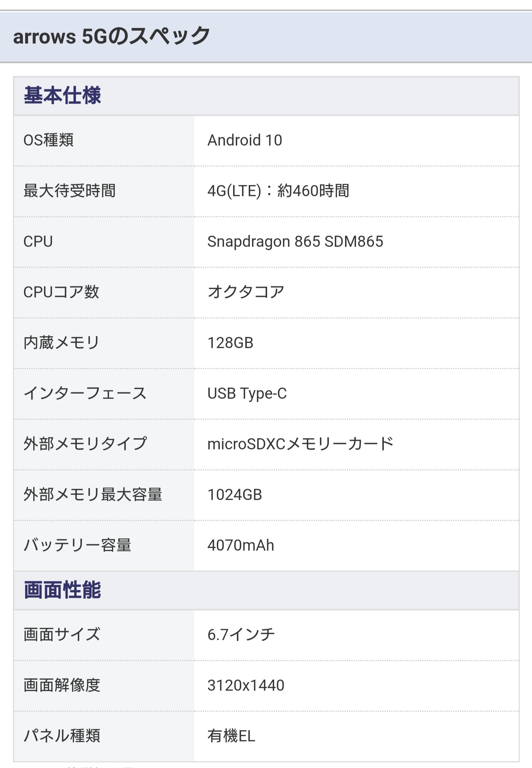
Task: Select the 画面性能 section header
Action: (x=62, y=589)
